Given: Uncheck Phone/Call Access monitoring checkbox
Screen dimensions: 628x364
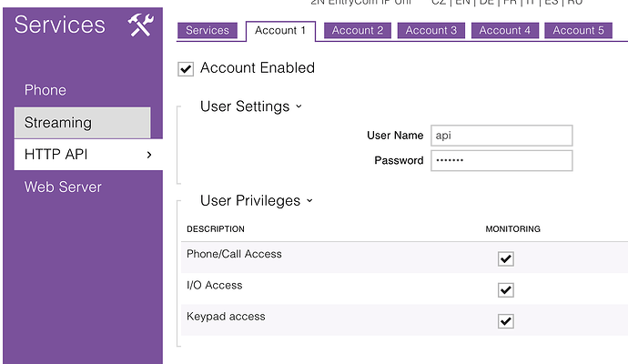Looking at the screenshot, I should (506, 258).
